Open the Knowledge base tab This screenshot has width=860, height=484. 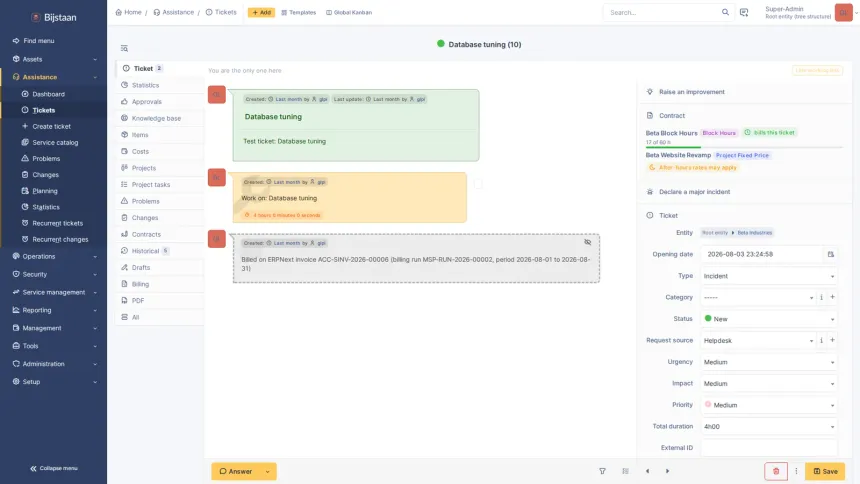pyautogui.click(x=159, y=118)
